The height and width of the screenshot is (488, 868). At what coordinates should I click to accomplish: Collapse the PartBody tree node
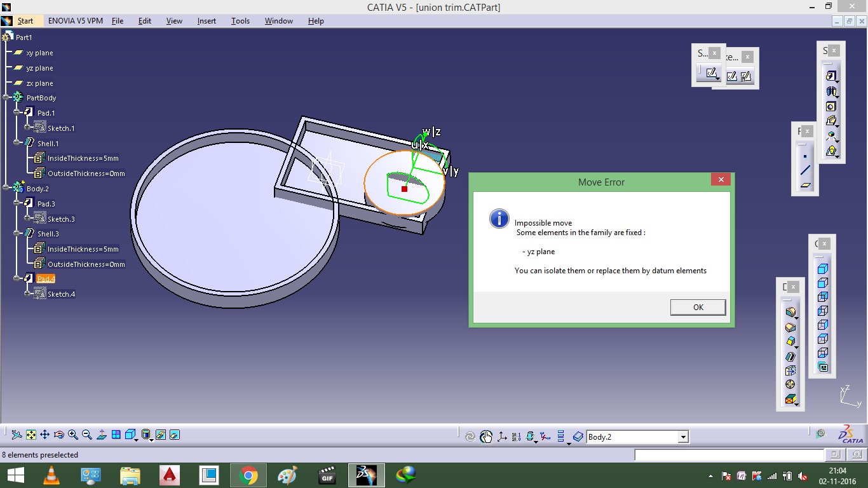tap(6, 98)
